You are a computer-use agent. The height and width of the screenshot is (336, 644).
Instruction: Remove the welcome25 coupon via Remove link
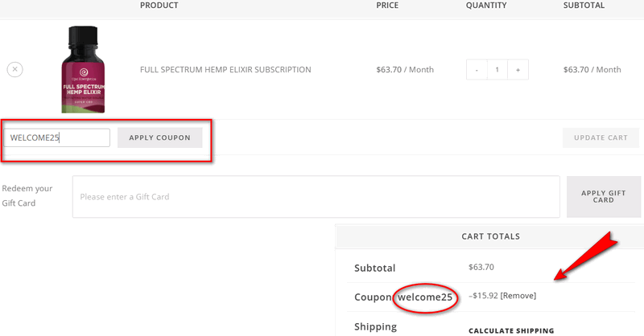[518, 296]
